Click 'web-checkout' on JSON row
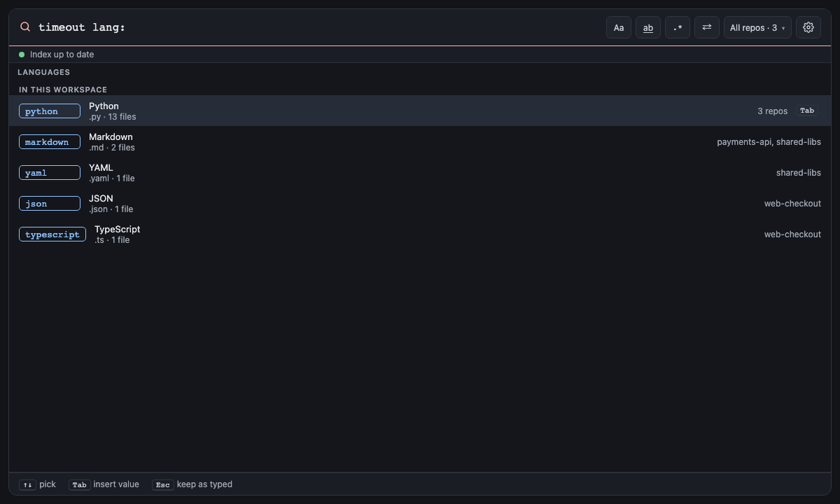The width and height of the screenshot is (840, 504). click(792, 204)
